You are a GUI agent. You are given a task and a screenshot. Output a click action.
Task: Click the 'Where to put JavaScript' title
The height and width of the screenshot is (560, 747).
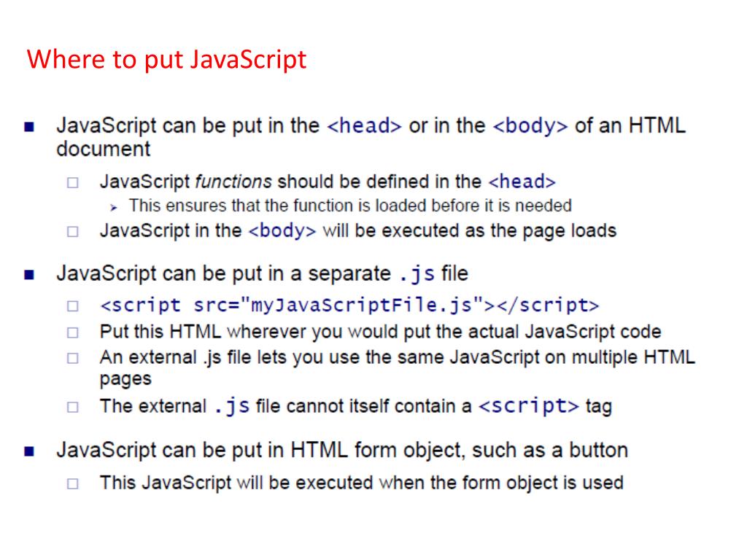coord(166,60)
